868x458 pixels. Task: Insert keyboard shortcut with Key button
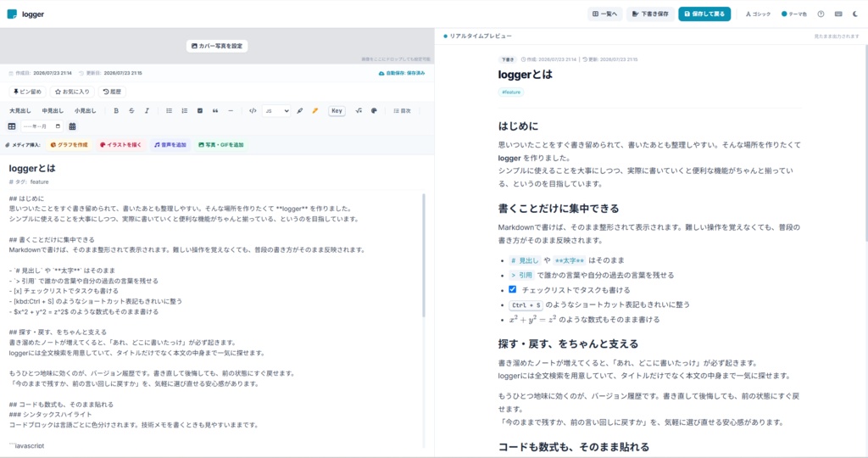tap(337, 111)
